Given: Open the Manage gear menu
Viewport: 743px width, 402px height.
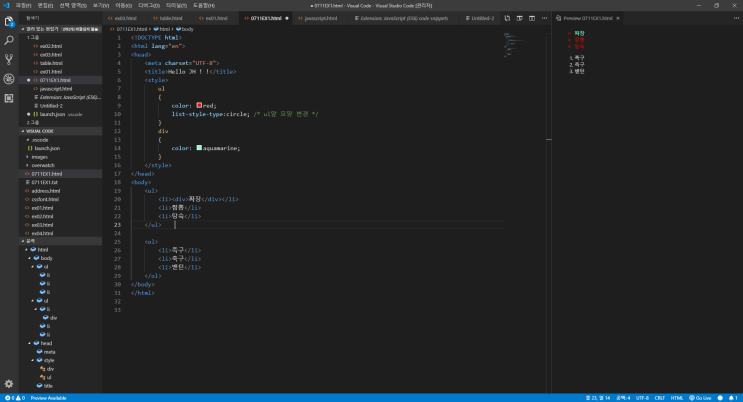Looking at the screenshot, I should pyautogui.click(x=9, y=384).
